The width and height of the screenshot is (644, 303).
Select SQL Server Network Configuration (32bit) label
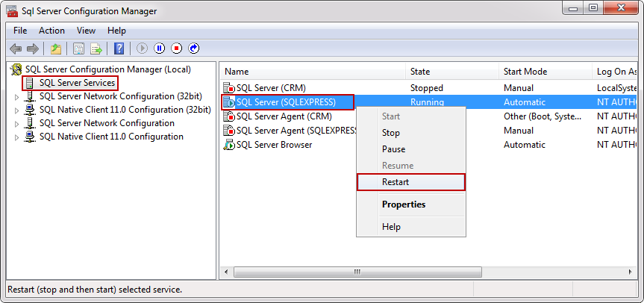[121, 96]
